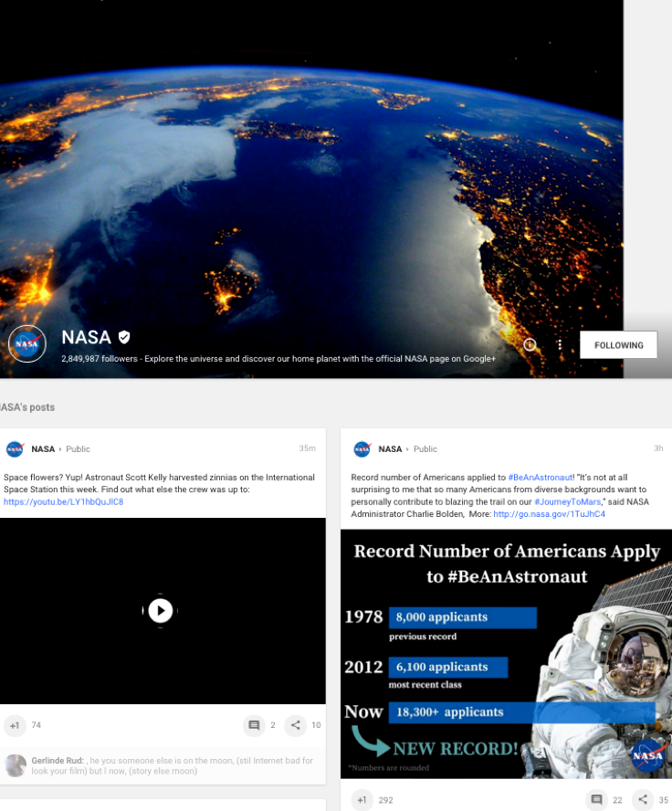672x811 pixels.
Task: Open the info icon on cover photo
Action: pos(530,344)
